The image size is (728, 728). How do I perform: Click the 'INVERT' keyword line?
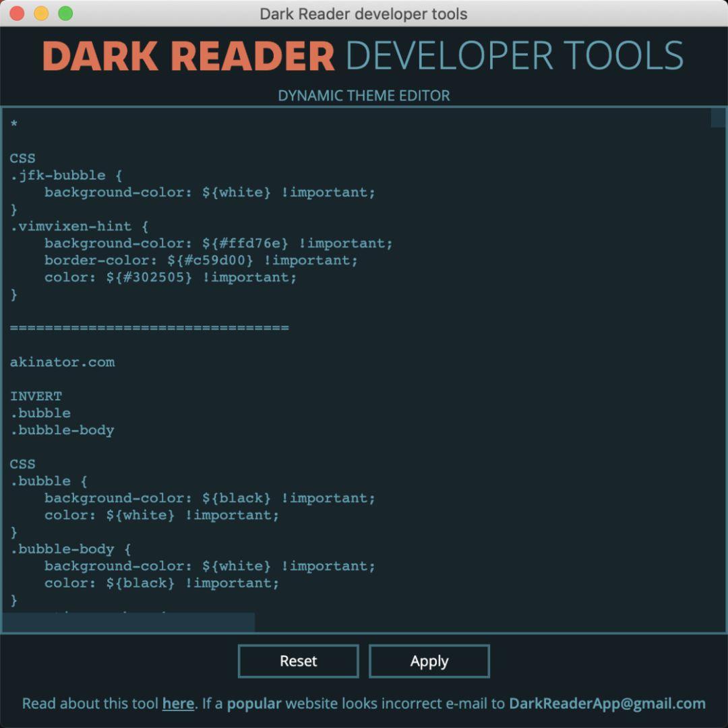pos(36,396)
